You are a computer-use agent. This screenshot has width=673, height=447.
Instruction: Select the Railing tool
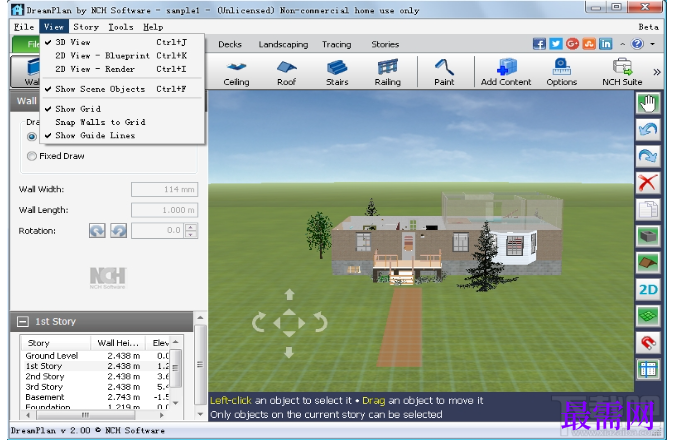(387, 73)
